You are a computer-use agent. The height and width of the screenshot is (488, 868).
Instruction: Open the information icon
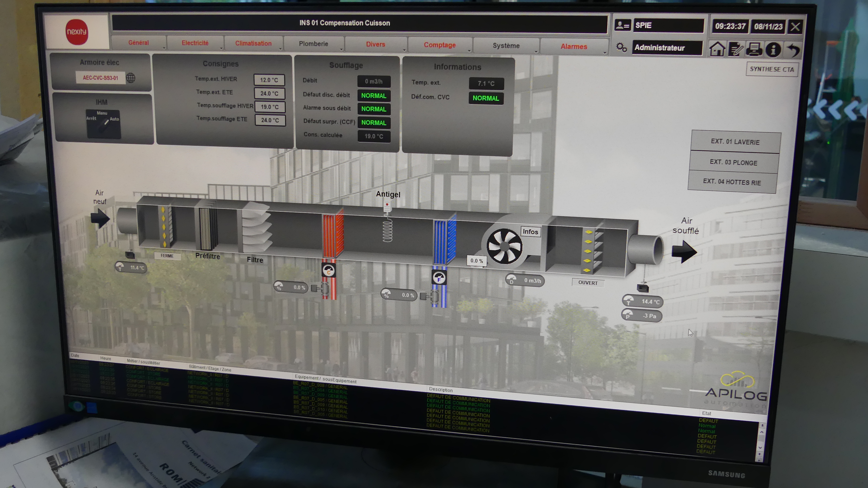point(773,49)
